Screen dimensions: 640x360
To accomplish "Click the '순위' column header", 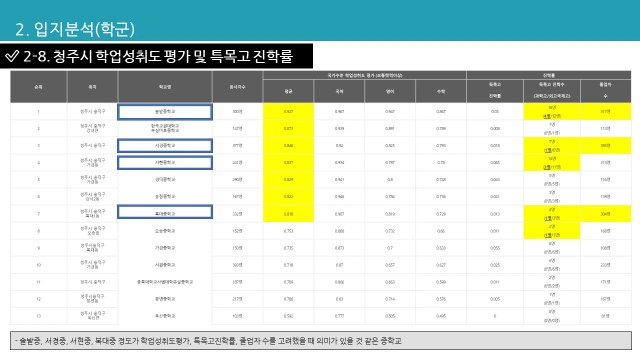I will pyautogui.click(x=38, y=87).
